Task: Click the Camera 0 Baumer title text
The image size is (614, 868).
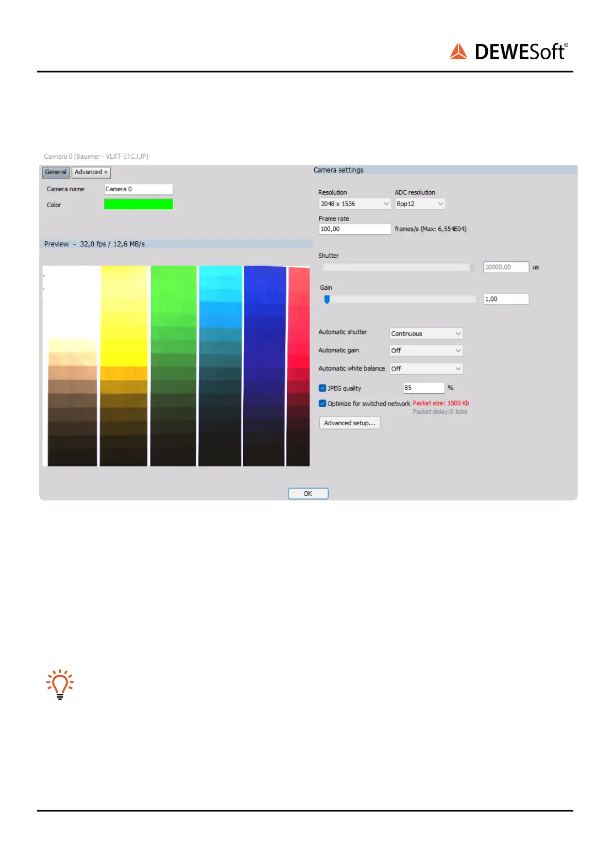Action: [x=96, y=156]
